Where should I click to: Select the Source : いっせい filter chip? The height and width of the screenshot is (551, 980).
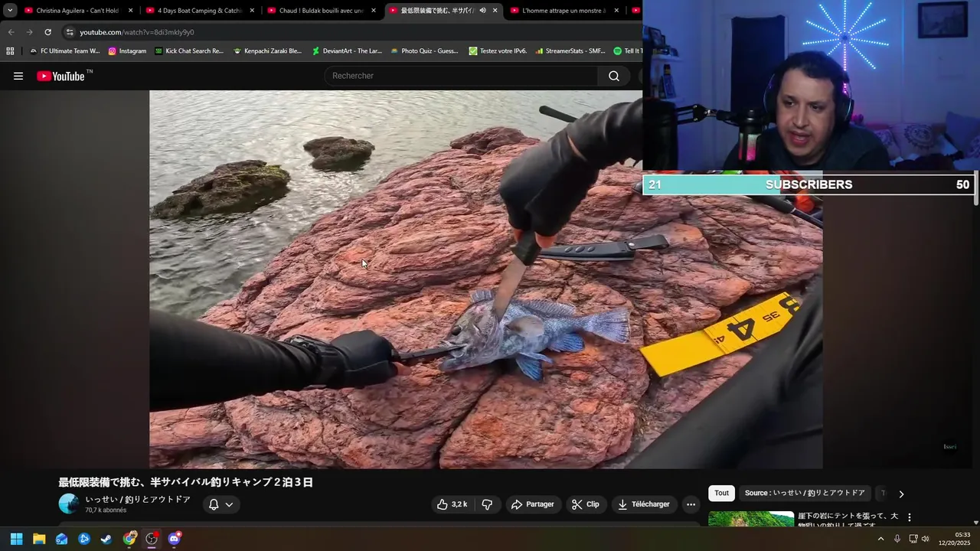coord(805,494)
